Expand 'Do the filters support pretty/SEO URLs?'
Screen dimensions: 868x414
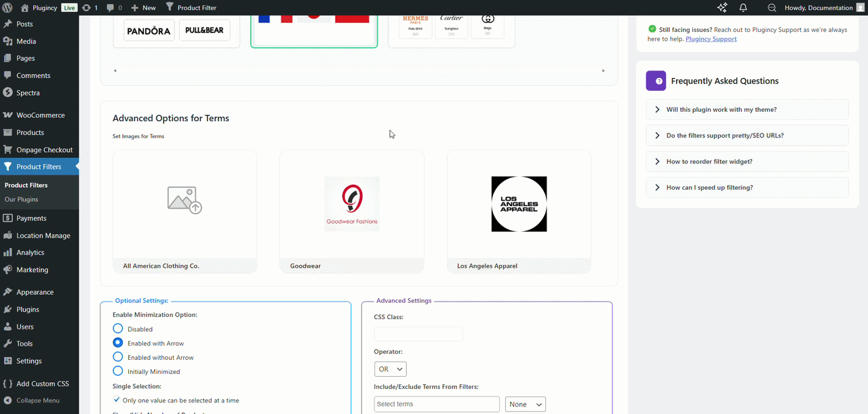pyautogui.click(x=747, y=136)
